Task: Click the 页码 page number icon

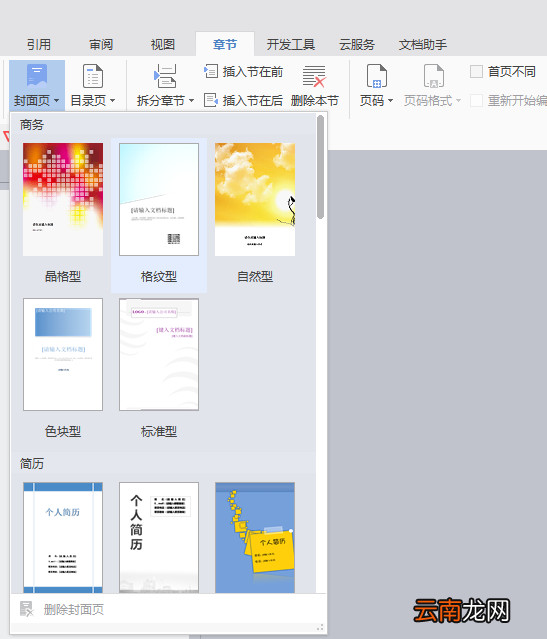Action: click(376, 76)
